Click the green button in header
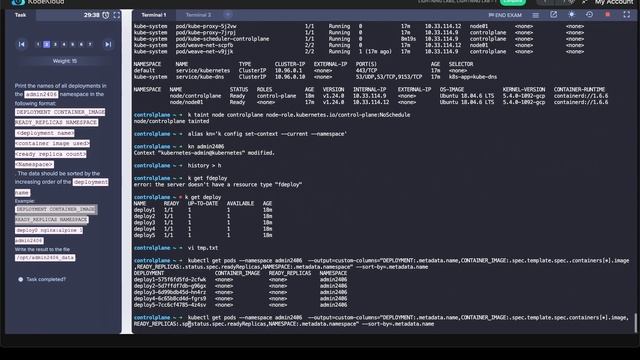Viewport: 640px width, 360px height. 513,2
